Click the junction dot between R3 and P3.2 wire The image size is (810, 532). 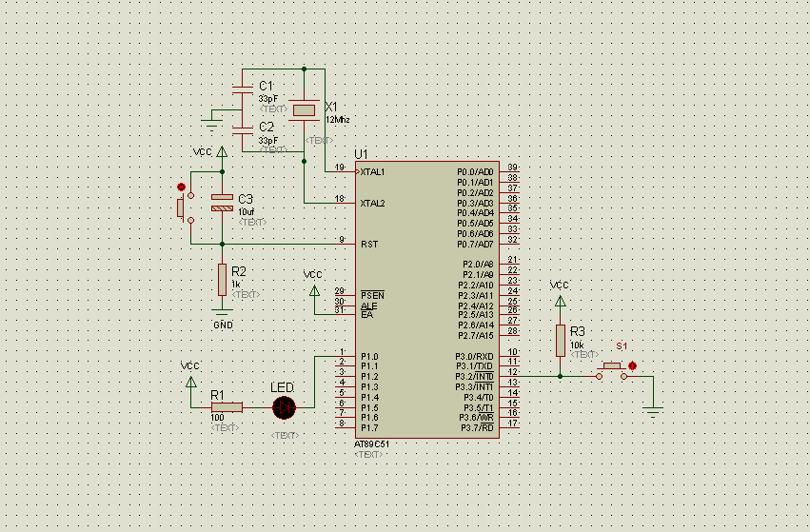561,377
